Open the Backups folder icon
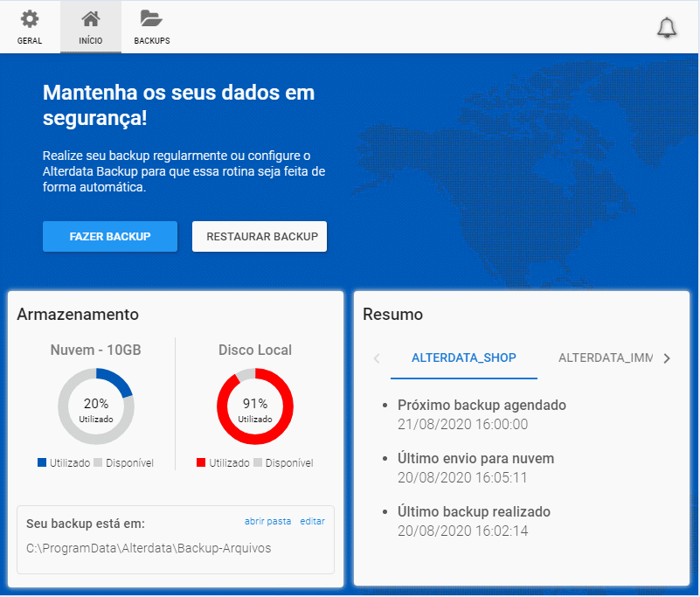The width and height of the screenshot is (700, 597). (x=151, y=18)
